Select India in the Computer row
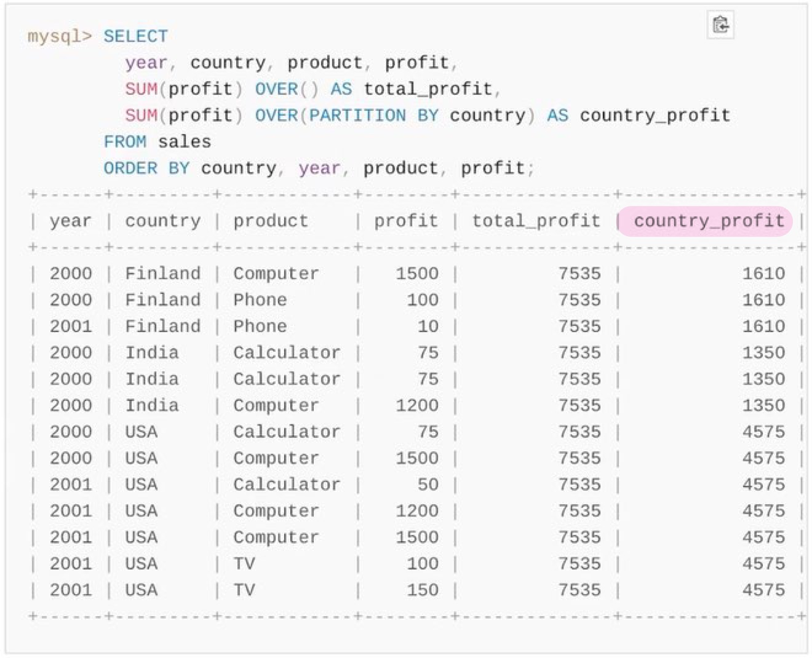 coord(152,405)
